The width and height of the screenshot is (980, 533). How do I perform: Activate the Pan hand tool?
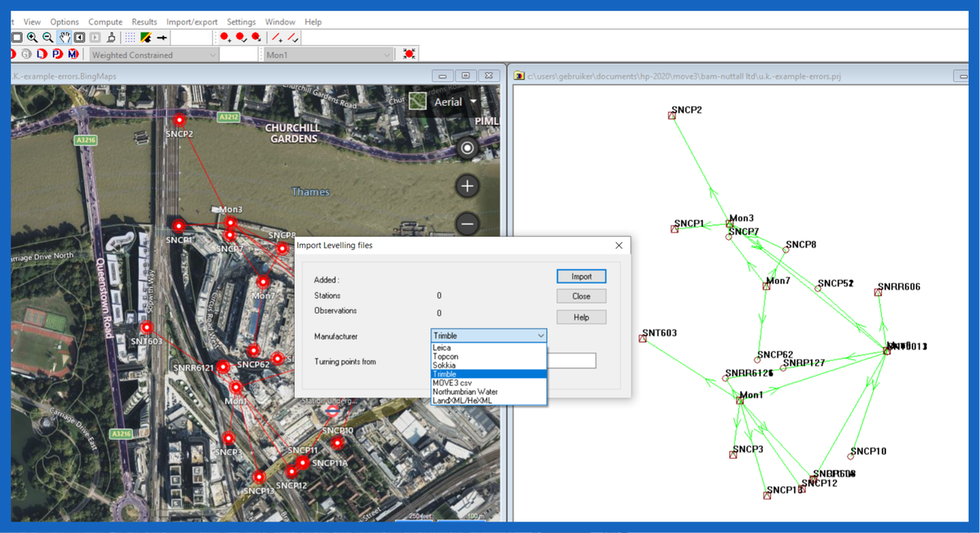coord(65,37)
